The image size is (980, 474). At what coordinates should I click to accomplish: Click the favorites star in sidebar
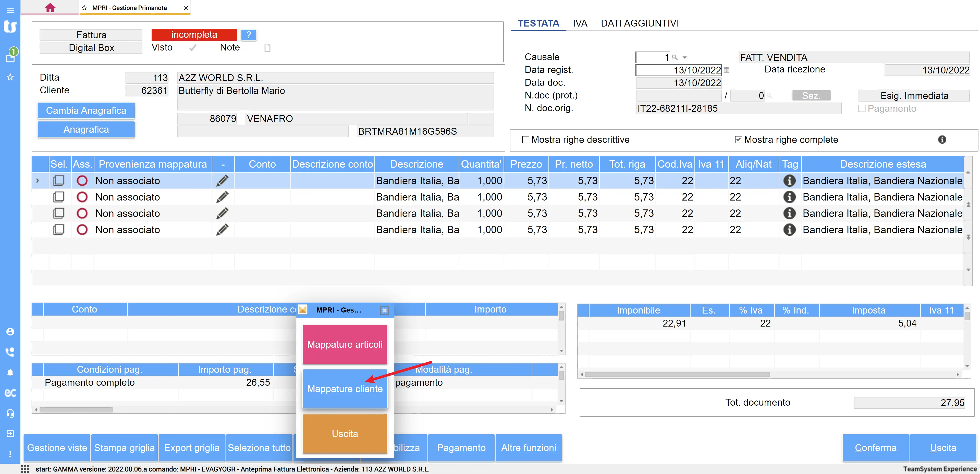(x=10, y=77)
